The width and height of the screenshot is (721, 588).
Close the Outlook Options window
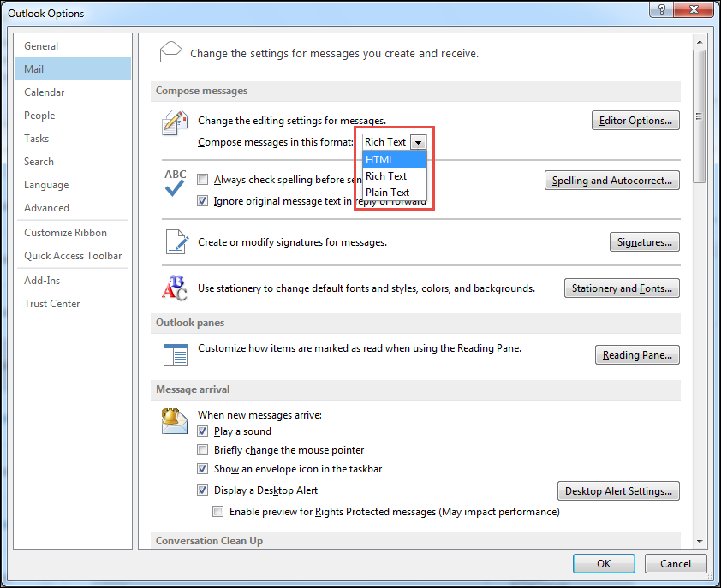pyautogui.click(x=694, y=9)
